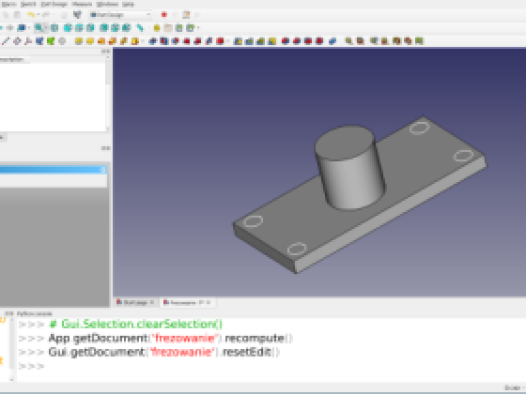
Task: Open the Part Design workbench selector
Action: (120, 15)
